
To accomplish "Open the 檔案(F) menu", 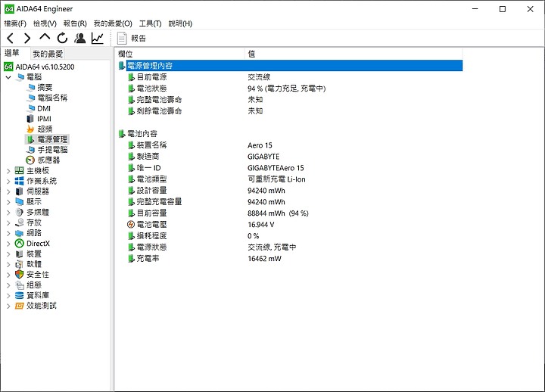I will point(15,23).
